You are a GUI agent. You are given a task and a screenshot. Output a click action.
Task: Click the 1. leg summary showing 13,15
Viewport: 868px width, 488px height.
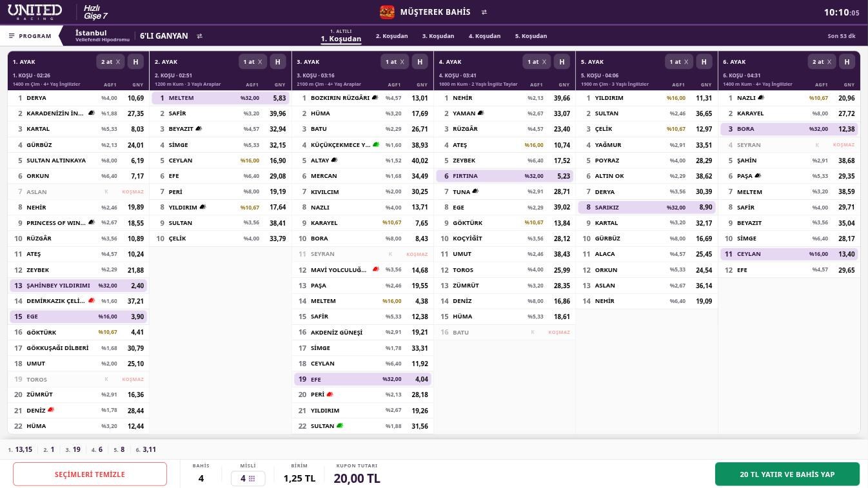(x=20, y=449)
